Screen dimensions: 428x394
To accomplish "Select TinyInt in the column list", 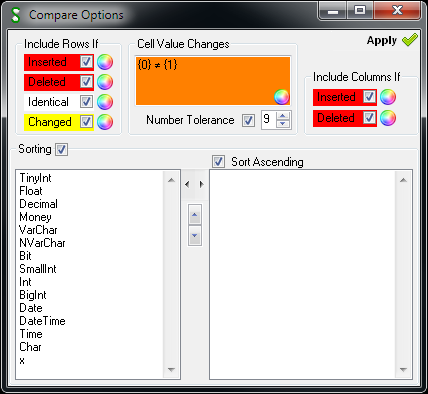I will pos(35,178).
